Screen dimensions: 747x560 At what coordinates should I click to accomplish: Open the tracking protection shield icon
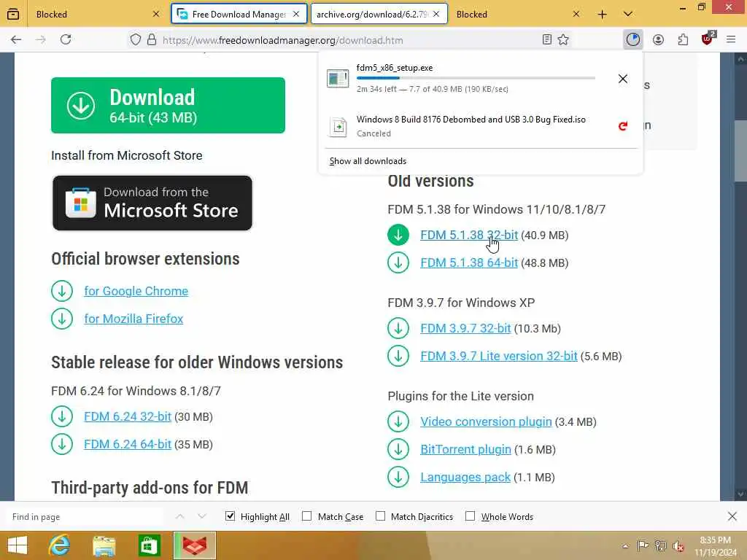tap(136, 39)
